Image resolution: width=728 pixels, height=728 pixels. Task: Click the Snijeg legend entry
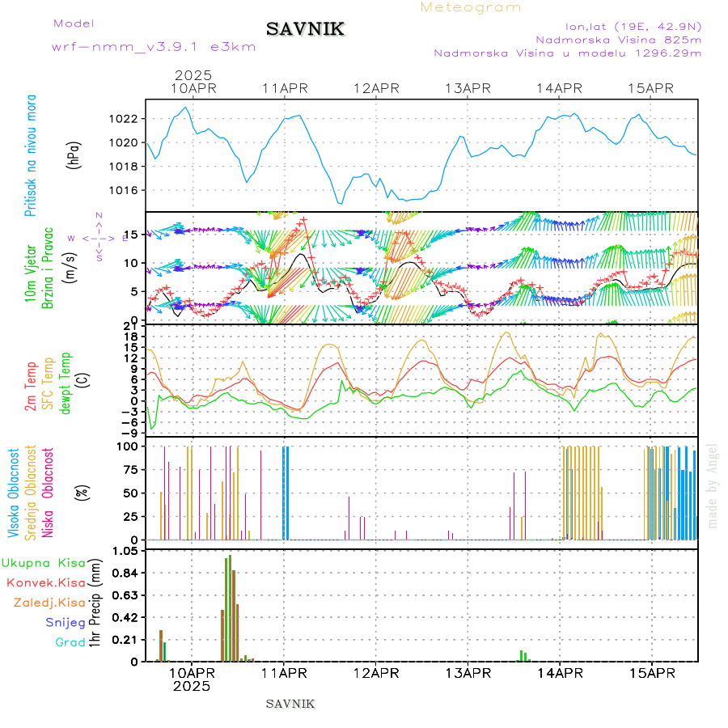coord(62,622)
